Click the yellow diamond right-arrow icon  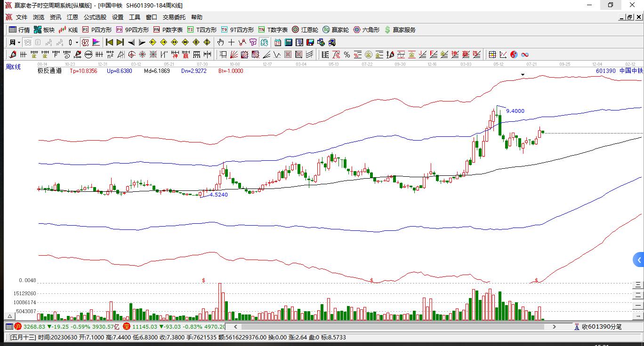click(163, 42)
